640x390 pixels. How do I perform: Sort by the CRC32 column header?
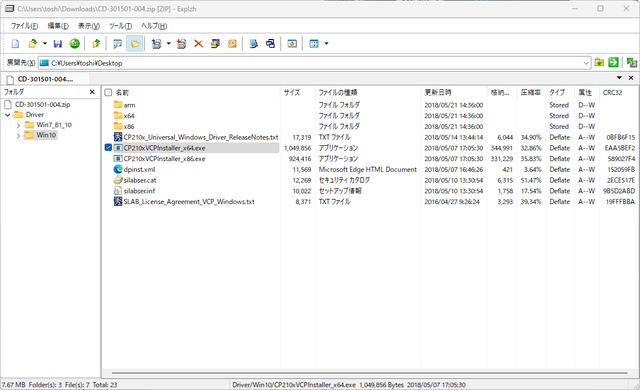click(612, 93)
